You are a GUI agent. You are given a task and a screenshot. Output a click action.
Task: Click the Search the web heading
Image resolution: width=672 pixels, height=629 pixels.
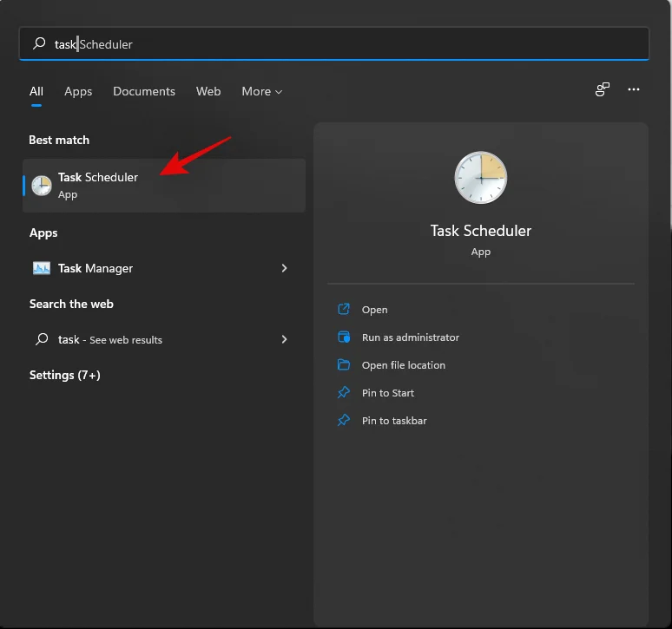(x=71, y=304)
